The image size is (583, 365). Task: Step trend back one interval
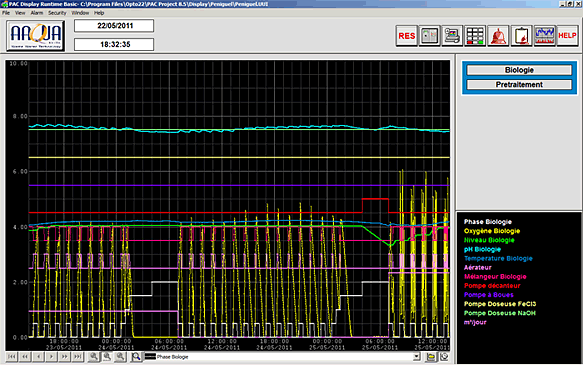point(38,357)
